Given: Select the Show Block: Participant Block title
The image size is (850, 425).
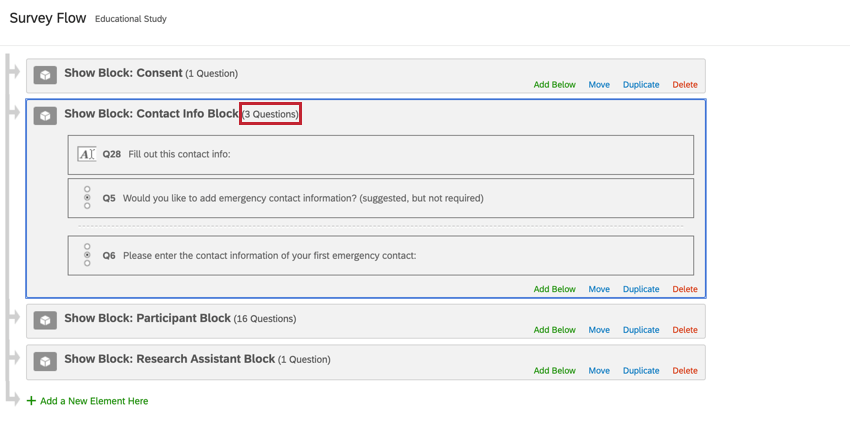Looking at the screenshot, I should 147,319.
